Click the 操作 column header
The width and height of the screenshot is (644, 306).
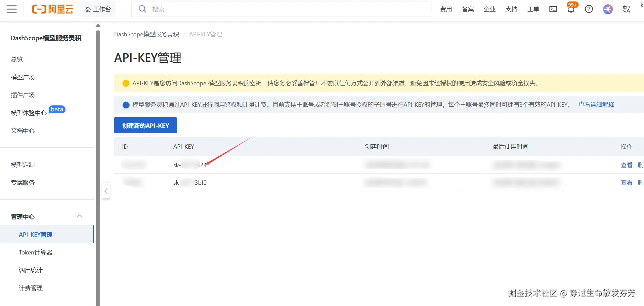tap(626, 147)
